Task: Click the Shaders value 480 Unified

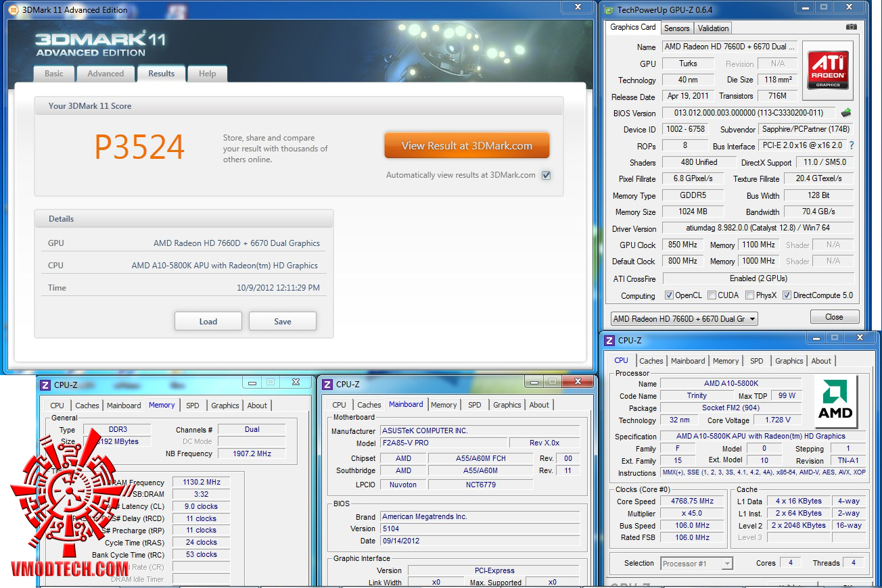Action: pos(699,162)
